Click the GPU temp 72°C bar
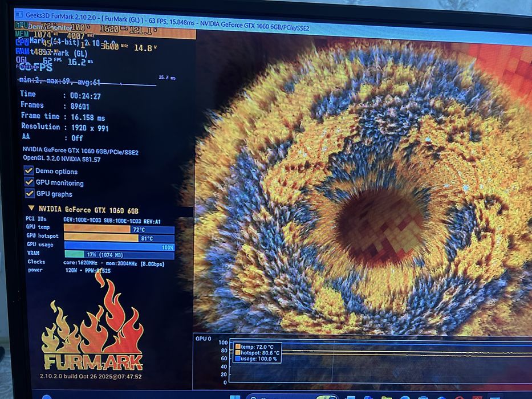 pyautogui.click(x=119, y=229)
